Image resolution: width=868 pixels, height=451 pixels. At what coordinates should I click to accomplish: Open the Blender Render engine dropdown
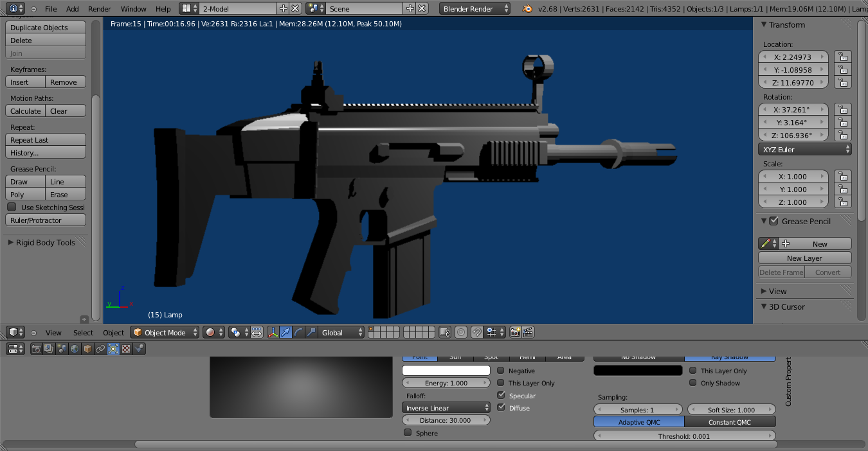click(475, 8)
